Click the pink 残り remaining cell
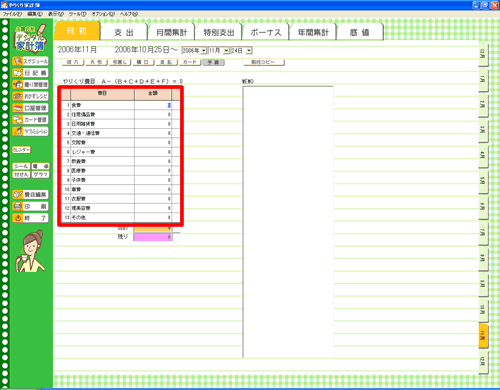The height and width of the screenshot is (390, 500). click(153, 237)
